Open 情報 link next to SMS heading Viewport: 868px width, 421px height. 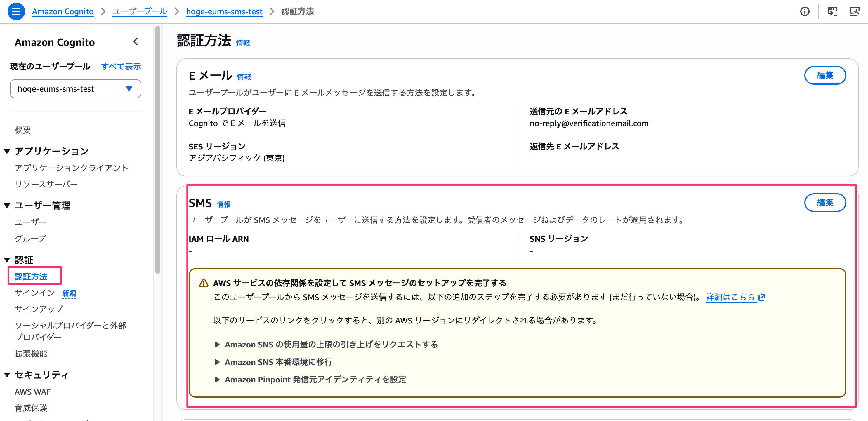(223, 204)
